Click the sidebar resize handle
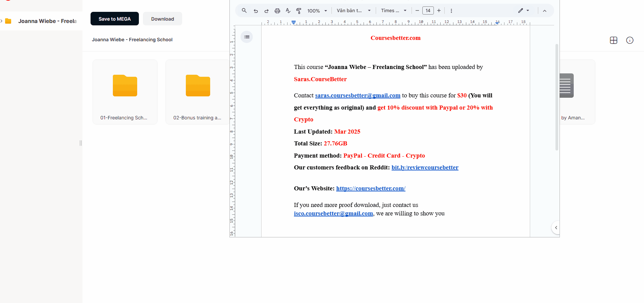This screenshot has height=303, width=644. point(81,143)
